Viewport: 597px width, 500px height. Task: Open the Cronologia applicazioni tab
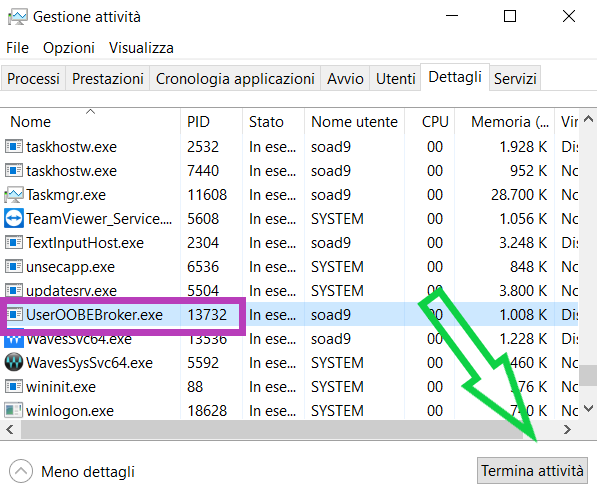pos(235,79)
